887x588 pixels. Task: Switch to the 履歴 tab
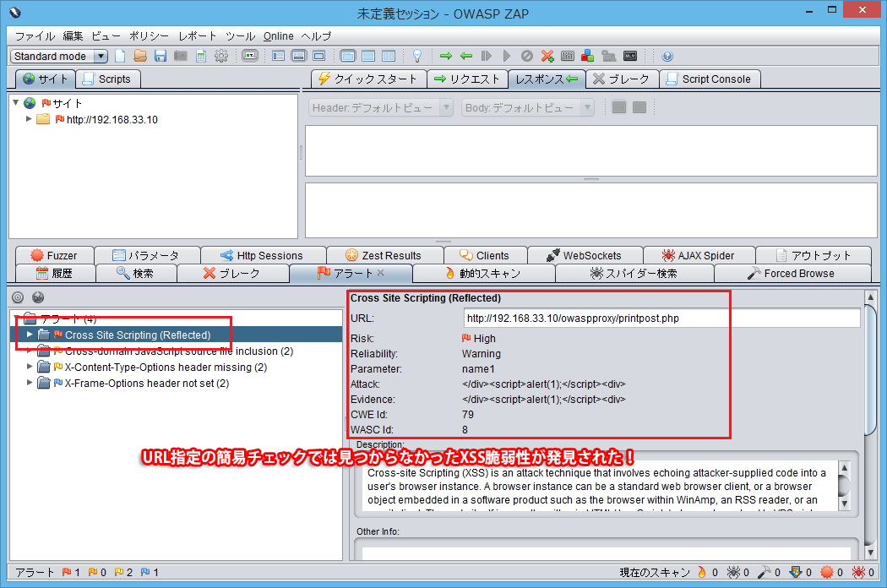(x=56, y=274)
